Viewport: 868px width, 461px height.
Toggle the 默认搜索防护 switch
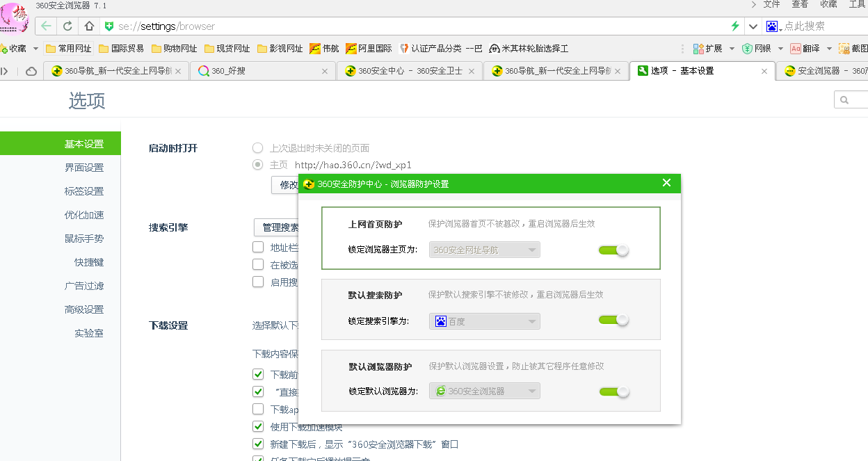pyautogui.click(x=613, y=321)
